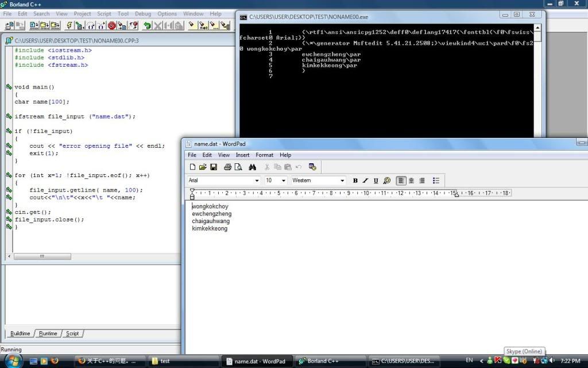Insert date and time using WordPad icon
Image resolution: width=588 pixels, height=368 pixels.
pos(312,167)
